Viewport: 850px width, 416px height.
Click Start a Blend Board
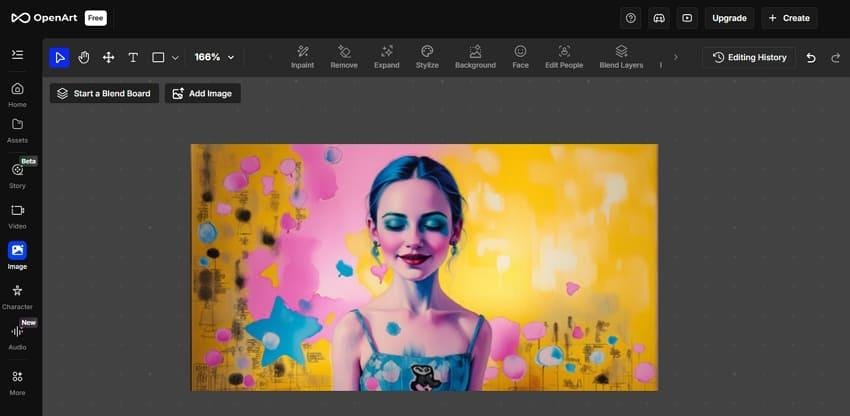click(x=105, y=93)
